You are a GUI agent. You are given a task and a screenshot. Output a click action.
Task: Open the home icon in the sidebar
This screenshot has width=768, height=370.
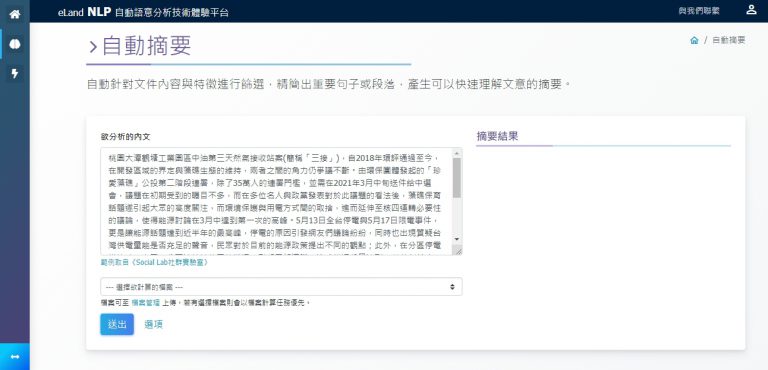coord(15,14)
